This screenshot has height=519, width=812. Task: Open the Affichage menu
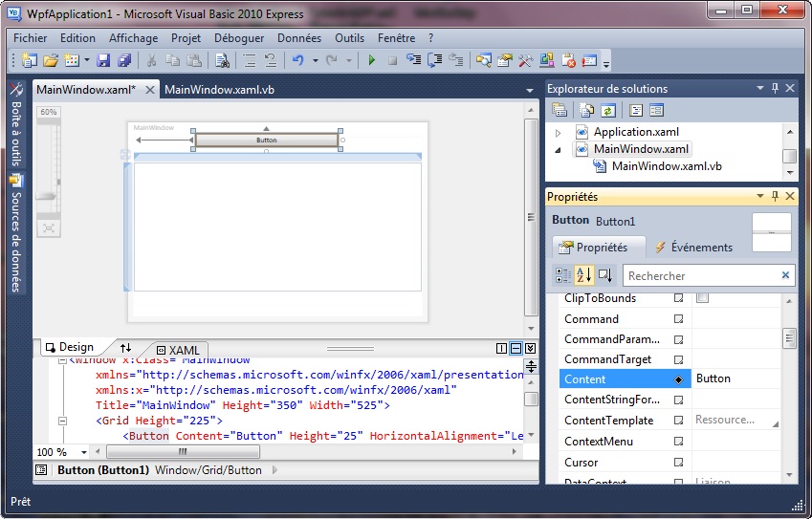[x=133, y=38]
